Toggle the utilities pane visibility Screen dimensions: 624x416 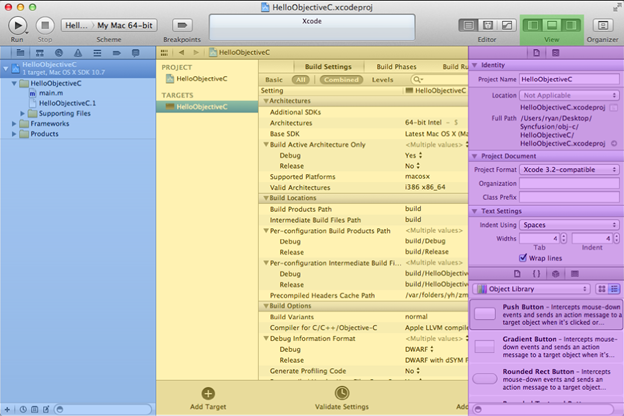[571, 25]
